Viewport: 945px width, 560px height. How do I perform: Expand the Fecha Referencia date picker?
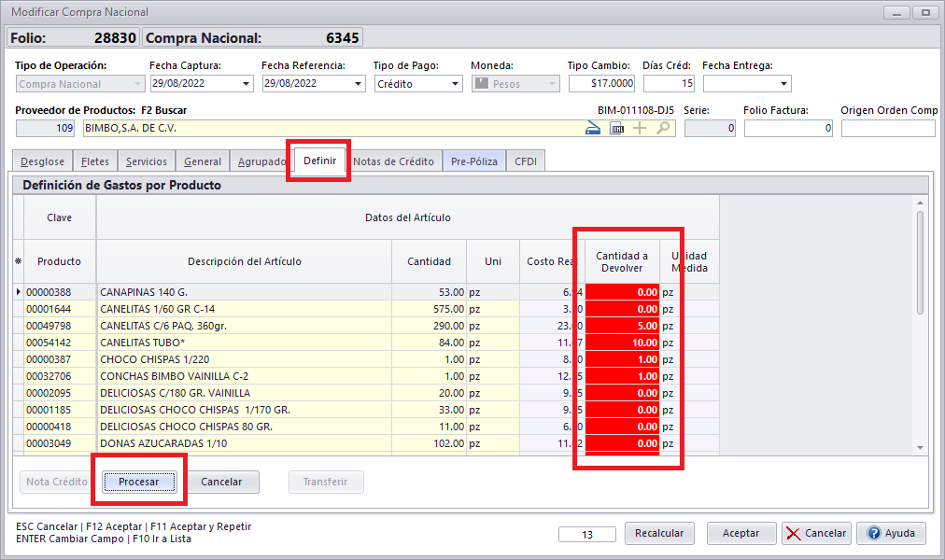point(359,84)
